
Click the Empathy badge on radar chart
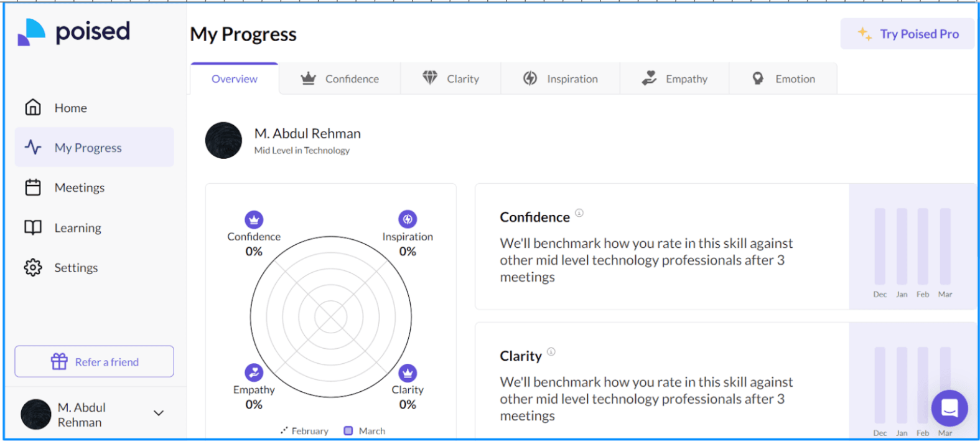tap(254, 372)
